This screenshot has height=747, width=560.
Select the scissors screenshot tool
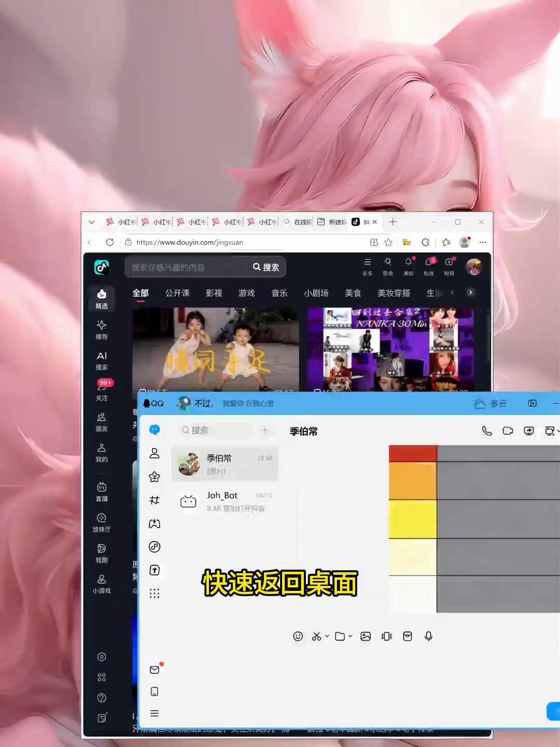tap(316, 637)
